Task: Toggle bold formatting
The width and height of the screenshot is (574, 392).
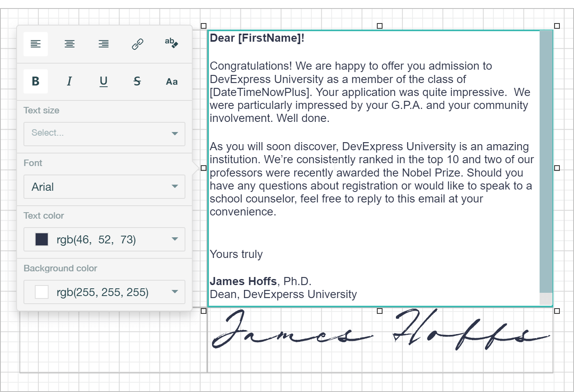Action: [x=35, y=81]
